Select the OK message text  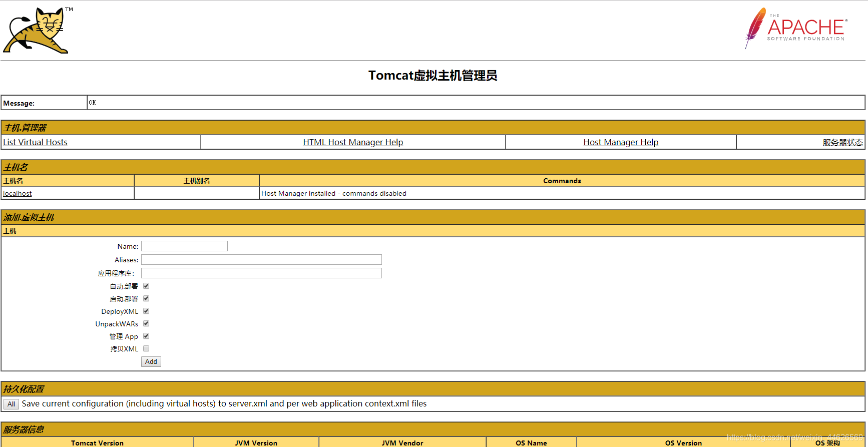(92, 103)
